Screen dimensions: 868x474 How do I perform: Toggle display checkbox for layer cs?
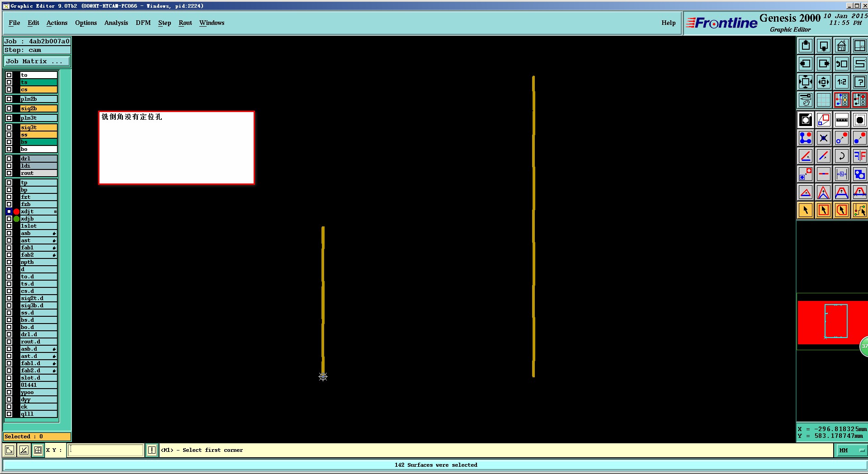pyautogui.click(x=9, y=89)
